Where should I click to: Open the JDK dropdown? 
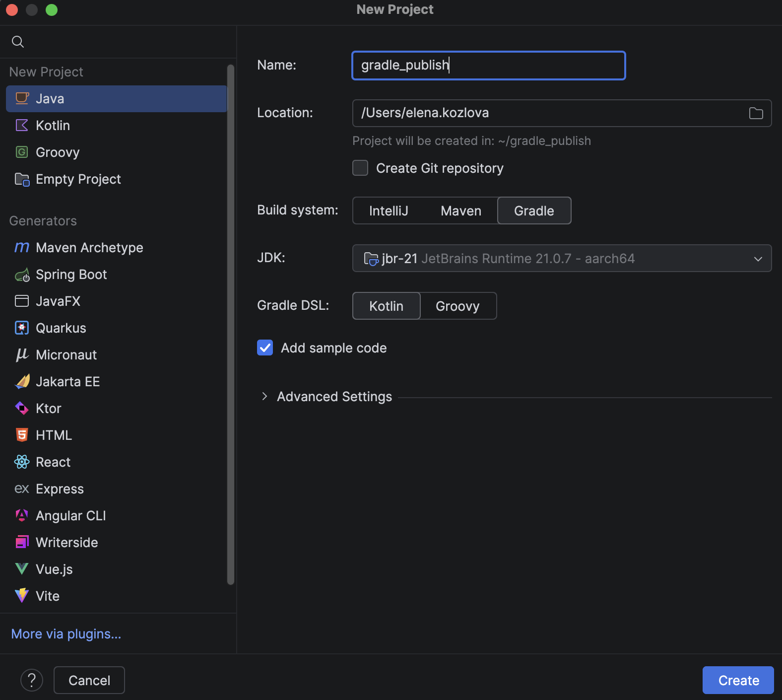click(562, 258)
